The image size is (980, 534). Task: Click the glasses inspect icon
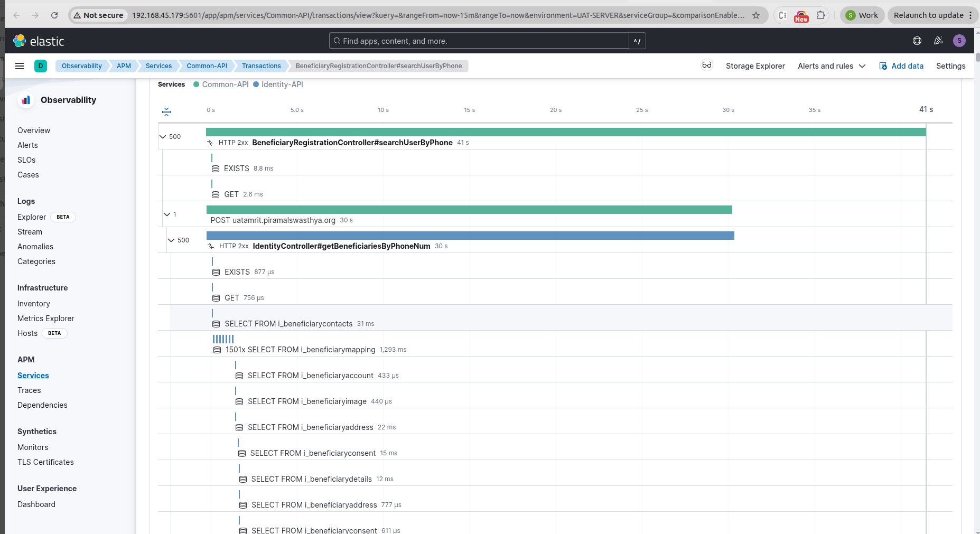(706, 65)
